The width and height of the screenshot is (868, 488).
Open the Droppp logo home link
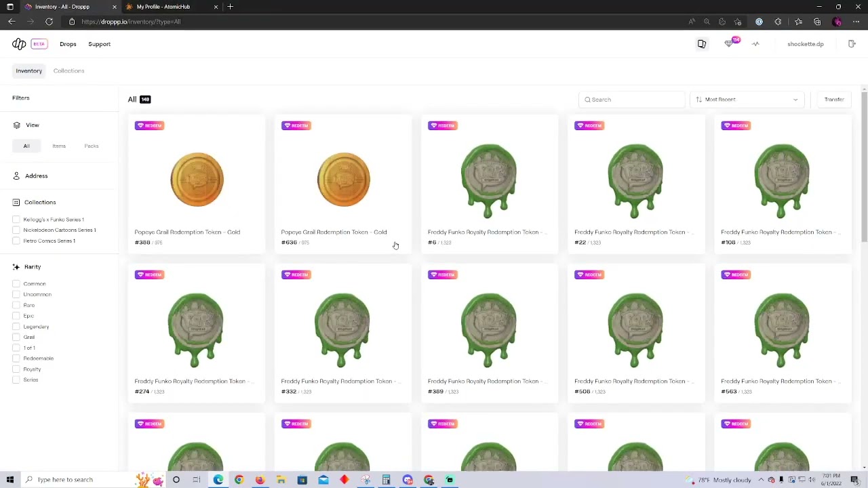tap(19, 44)
